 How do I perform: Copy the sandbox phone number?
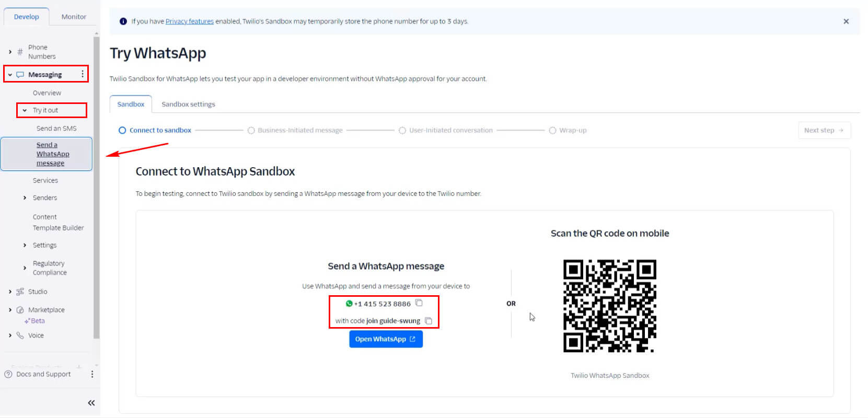[419, 303]
